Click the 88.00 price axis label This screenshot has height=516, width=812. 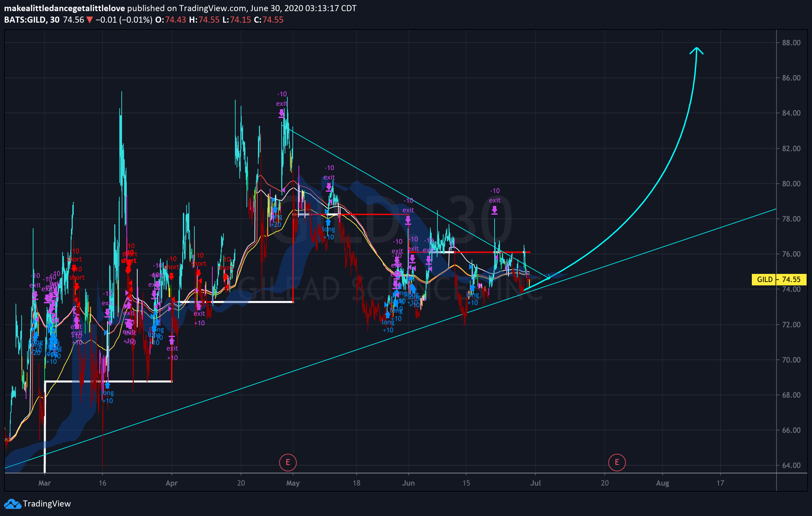pyautogui.click(x=791, y=43)
